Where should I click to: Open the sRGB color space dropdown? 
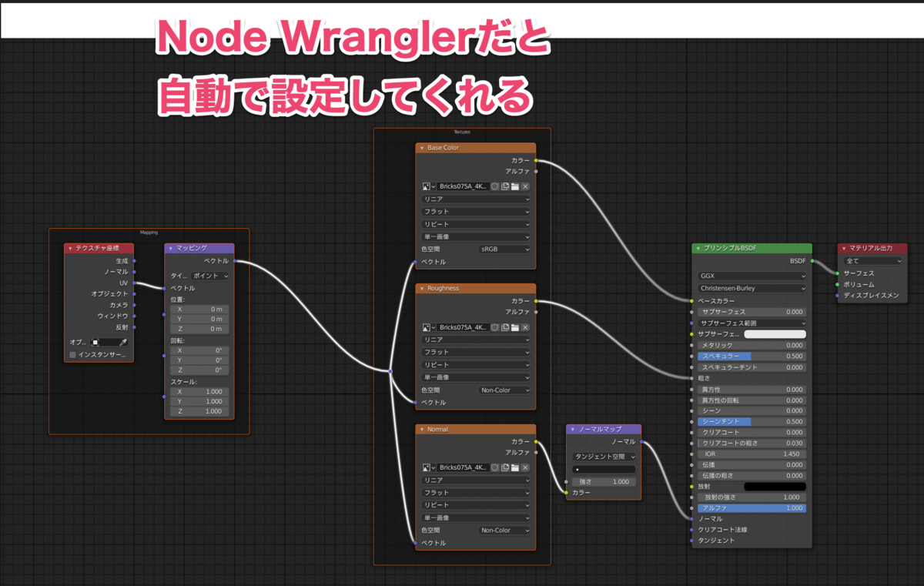(504, 249)
